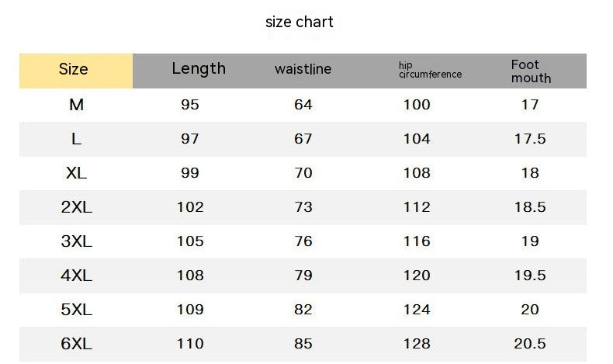Select the 4XL size row label
This screenshot has width=613, height=364.
pos(76,276)
